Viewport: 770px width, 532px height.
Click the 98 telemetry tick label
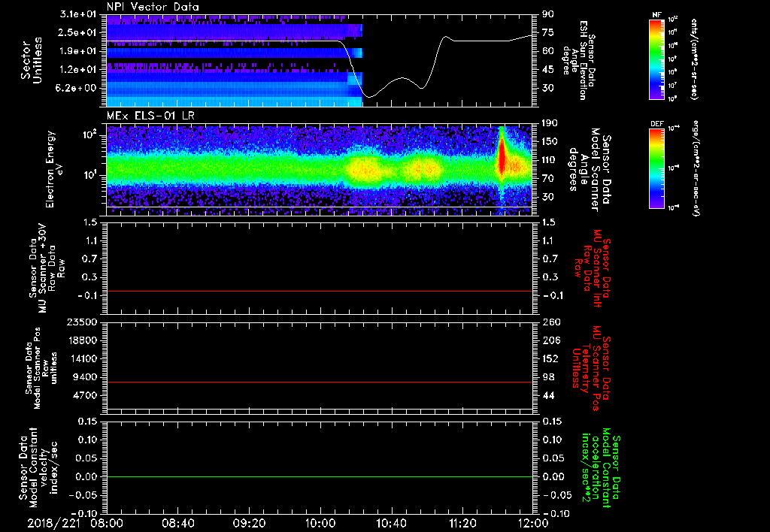548,377
